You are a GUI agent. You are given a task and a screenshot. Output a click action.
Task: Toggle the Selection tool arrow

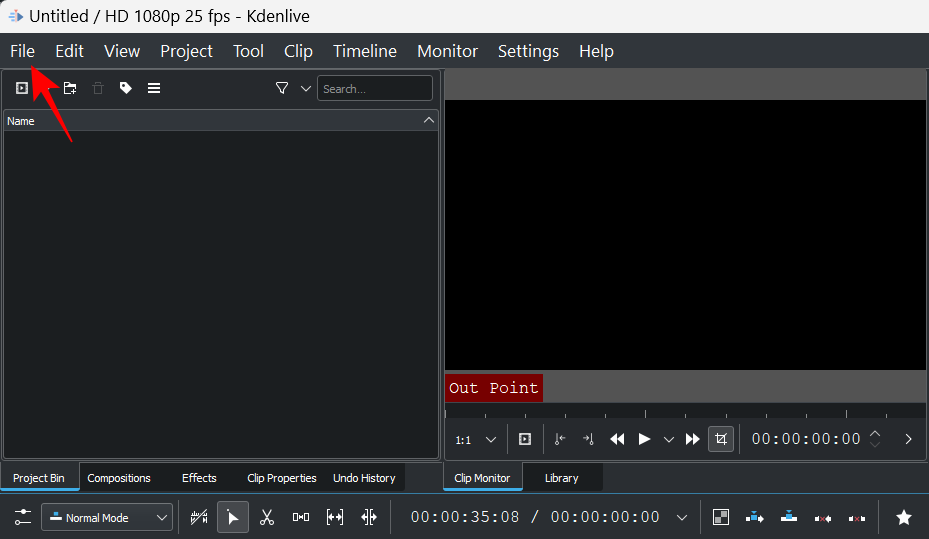pyautogui.click(x=232, y=517)
